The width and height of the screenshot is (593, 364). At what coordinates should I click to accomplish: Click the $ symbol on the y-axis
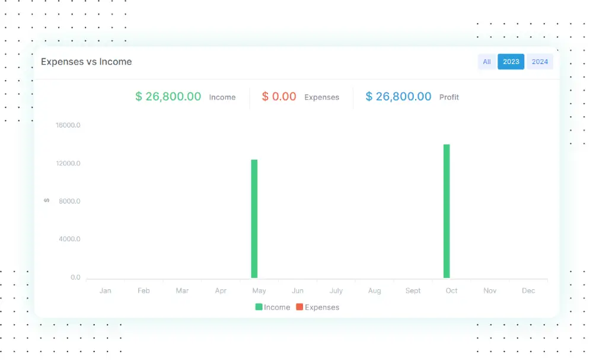click(46, 201)
